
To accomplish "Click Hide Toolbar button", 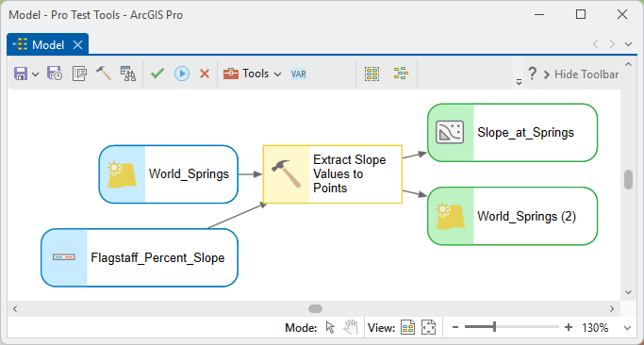I will (582, 74).
